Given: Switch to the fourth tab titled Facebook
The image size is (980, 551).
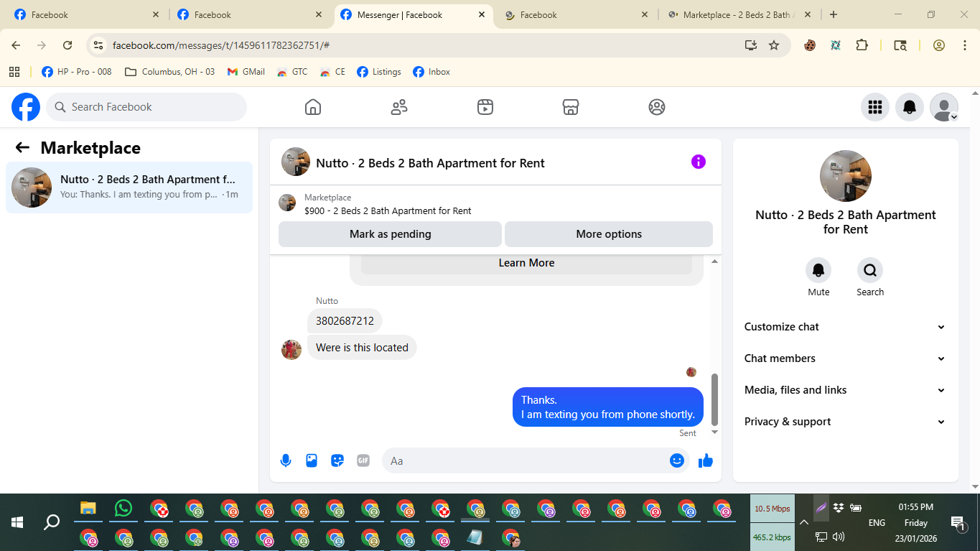Looking at the screenshot, I should 576,14.
